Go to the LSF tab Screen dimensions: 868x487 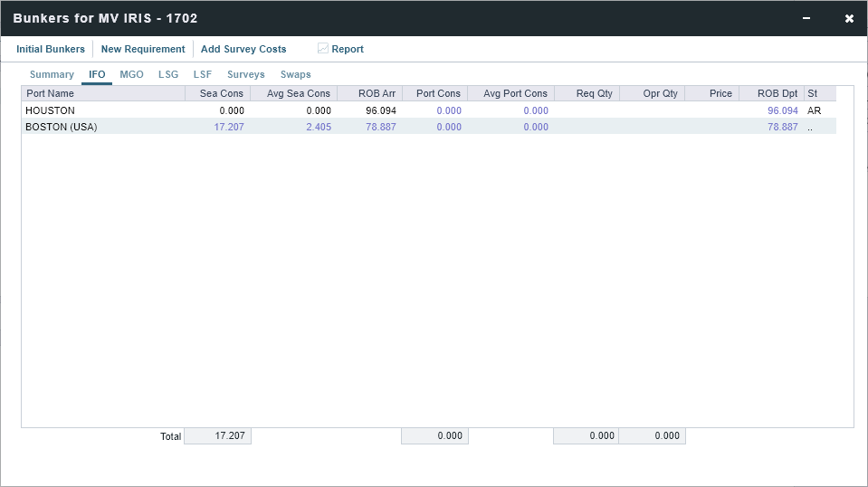tap(202, 74)
